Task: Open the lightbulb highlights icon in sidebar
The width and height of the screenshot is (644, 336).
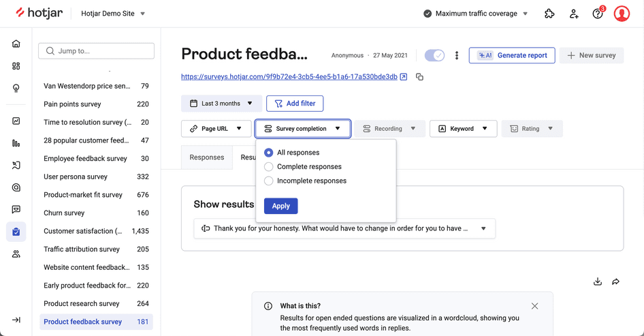Action: coord(16,89)
